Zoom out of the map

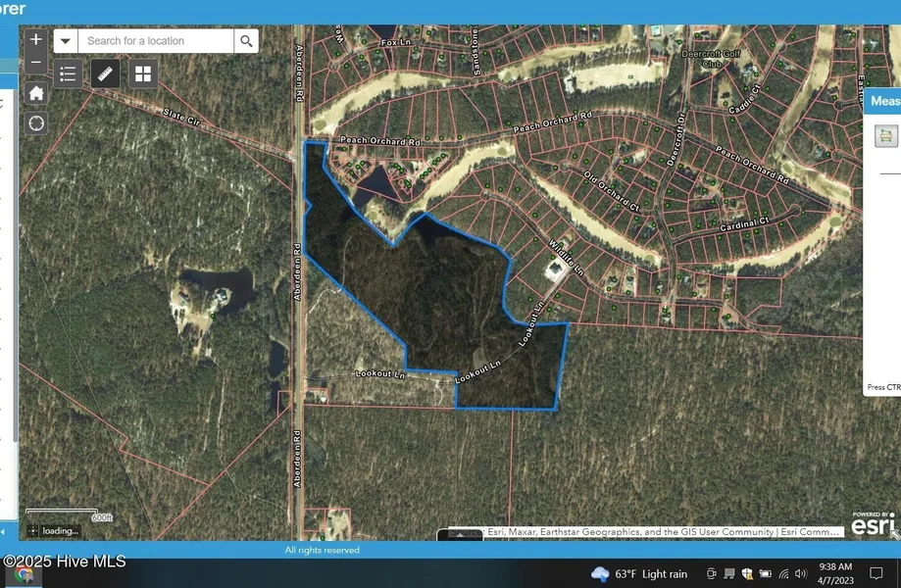pos(36,63)
